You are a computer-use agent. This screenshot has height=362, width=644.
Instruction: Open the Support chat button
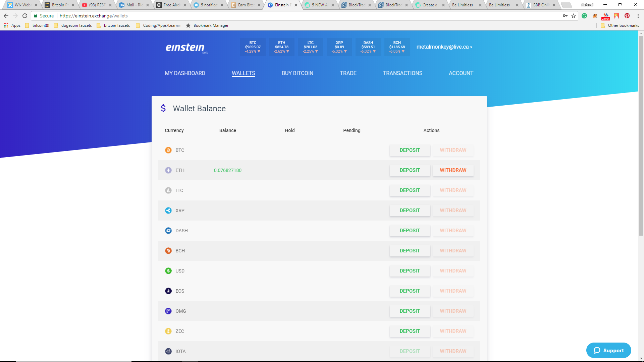tap(608, 350)
